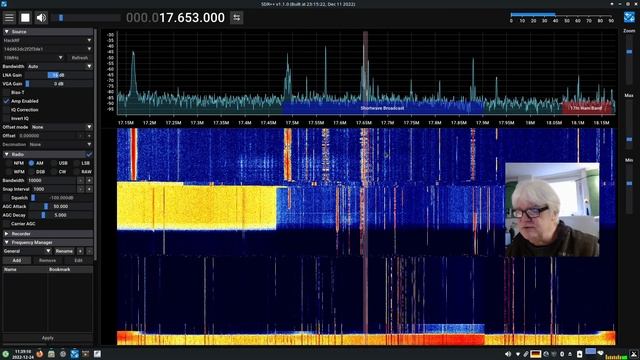Add a new bookmark list with plus
The width and height of the screenshot is (640, 360).
[x=80, y=251]
